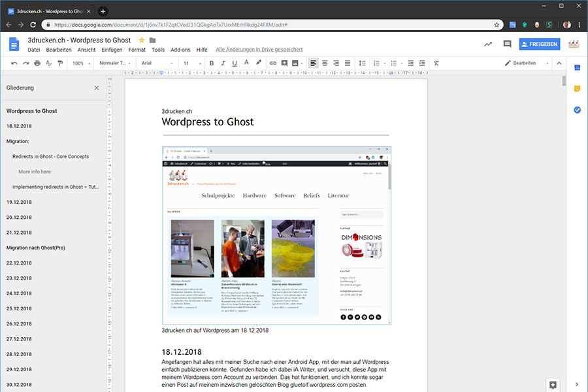Viewport: 588px width, 392px height.
Task: Align text left
Action: tap(313, 63)
